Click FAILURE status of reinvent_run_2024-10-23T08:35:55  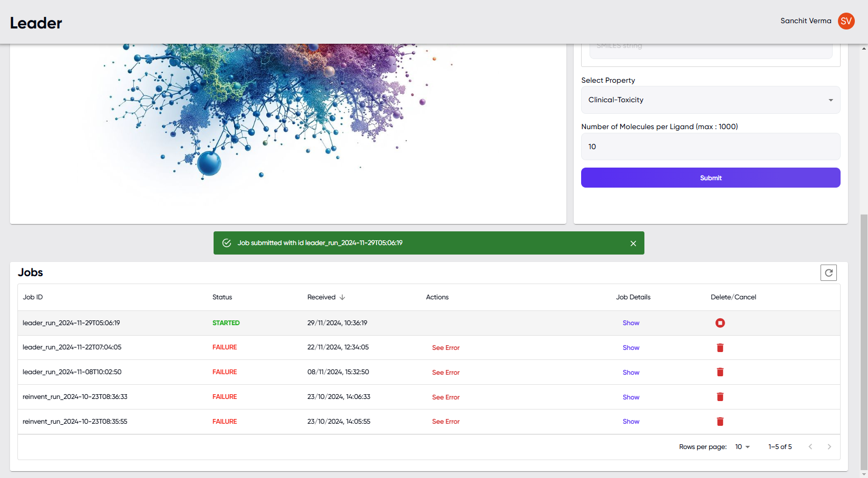[225, 422]
